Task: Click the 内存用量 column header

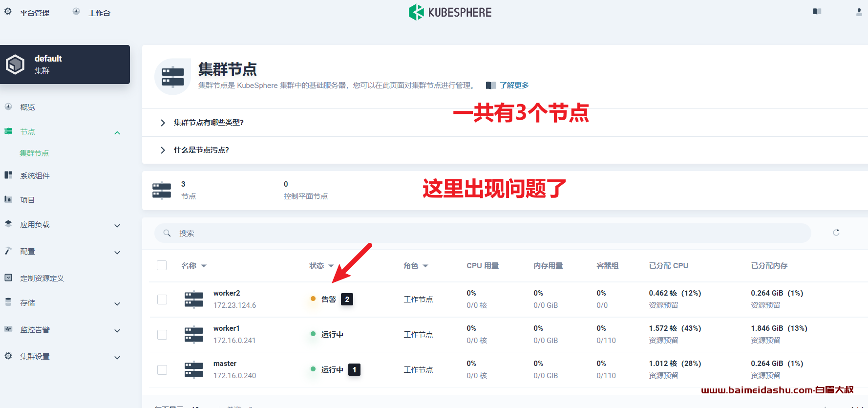Action: [x=548, y=266]
